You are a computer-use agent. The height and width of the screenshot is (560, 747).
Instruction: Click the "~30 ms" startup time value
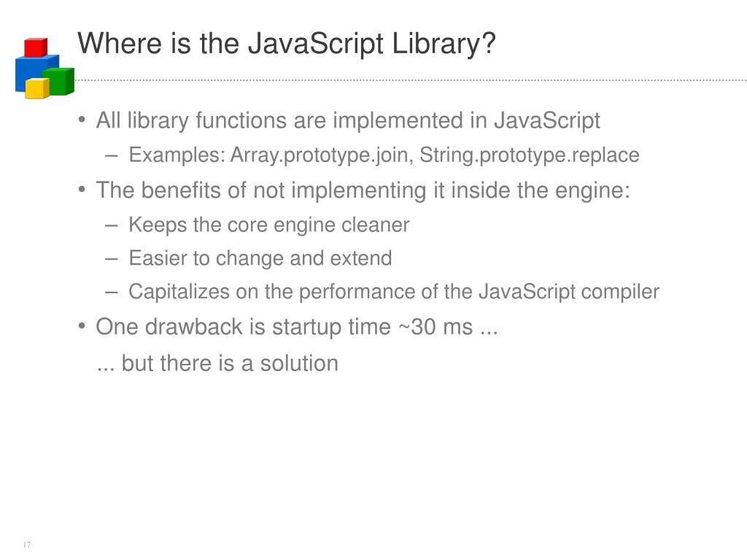[436, 327]
